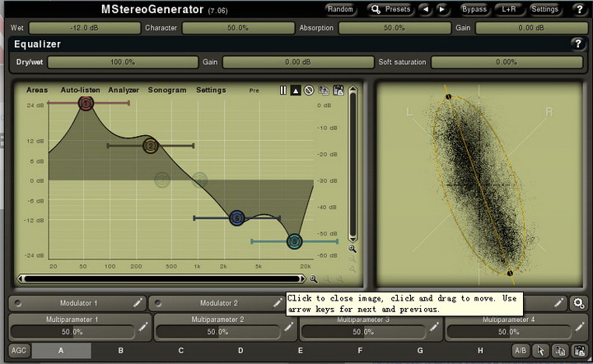Select equalizer band 2 node
This screenshot has height=364, width=593.
(x=151, y=146)
